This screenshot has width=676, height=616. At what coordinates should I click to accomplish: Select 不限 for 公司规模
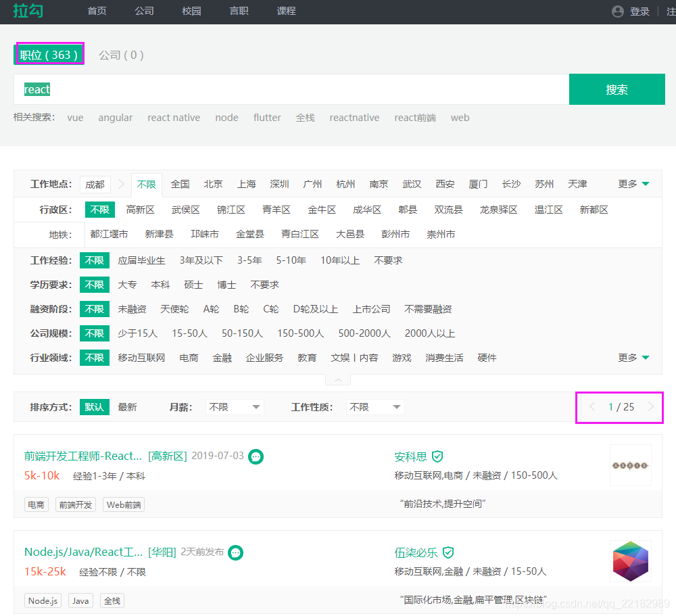[x=95, y=333]
